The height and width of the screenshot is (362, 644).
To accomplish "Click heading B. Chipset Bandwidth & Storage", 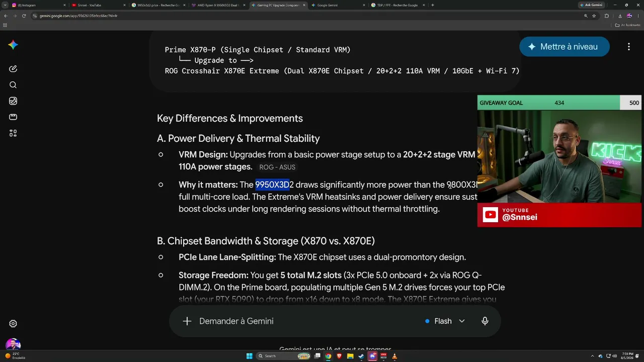I will tap(266, 241).
